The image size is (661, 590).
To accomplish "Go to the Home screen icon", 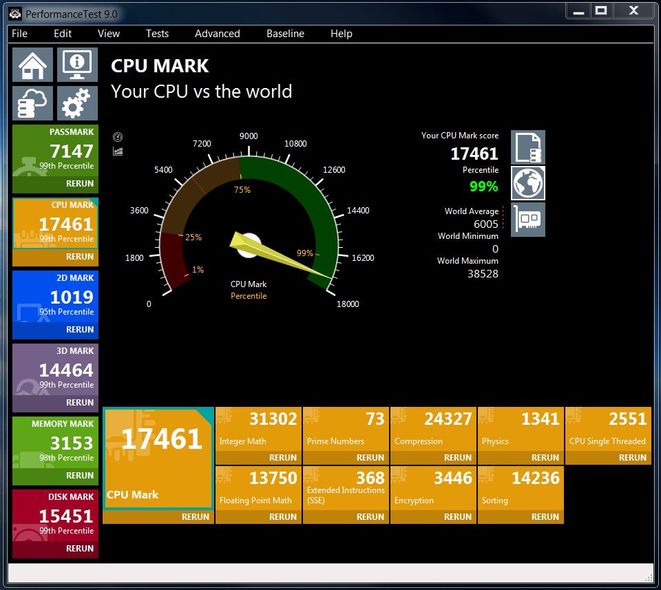I will tap(32, 64).
